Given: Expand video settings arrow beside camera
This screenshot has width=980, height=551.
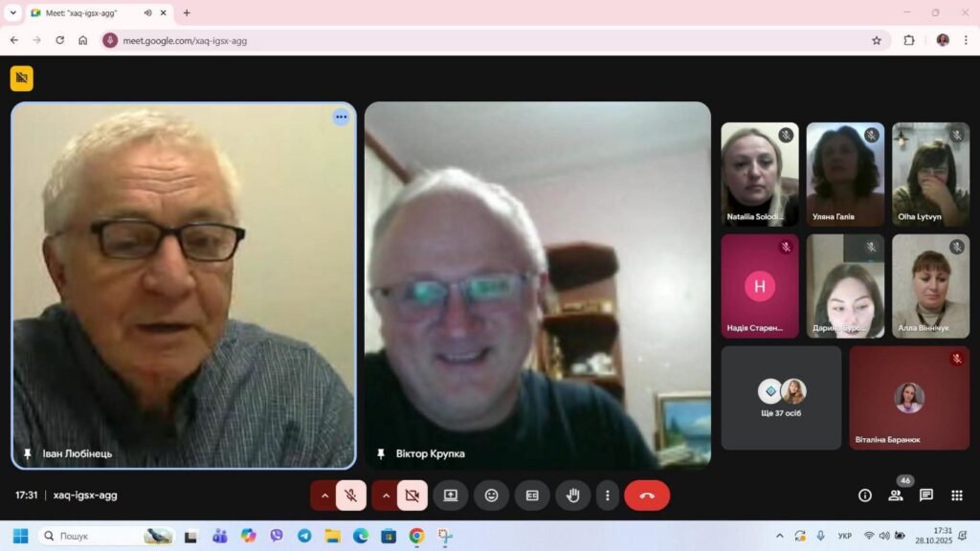Looking at the screenshot, I should point(386,496).
